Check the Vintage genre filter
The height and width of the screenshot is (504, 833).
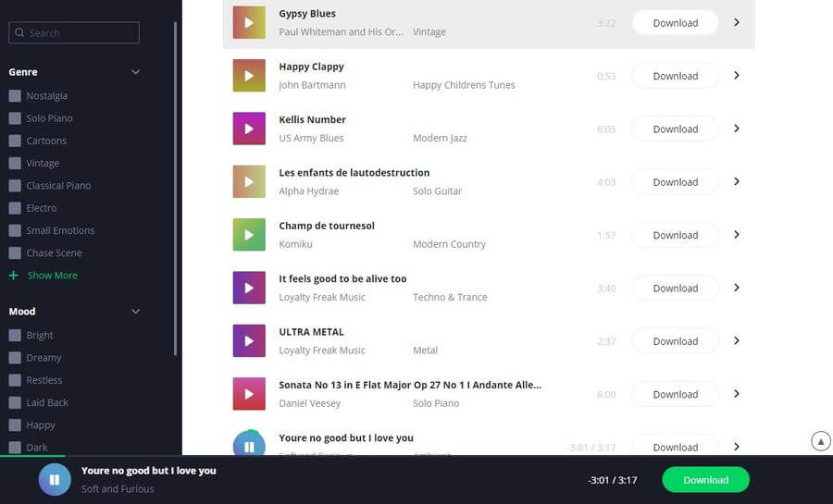click(x=15, y=163)
